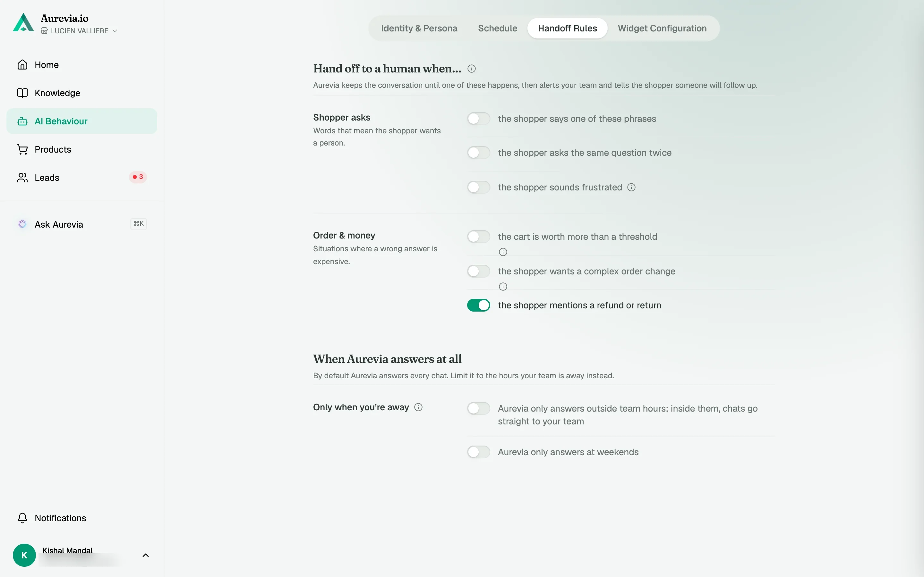Expand the Kishal Mandal account menu chevron
Image resolution: width=924 pixels, height=577 pixels.
coord(145,555)
